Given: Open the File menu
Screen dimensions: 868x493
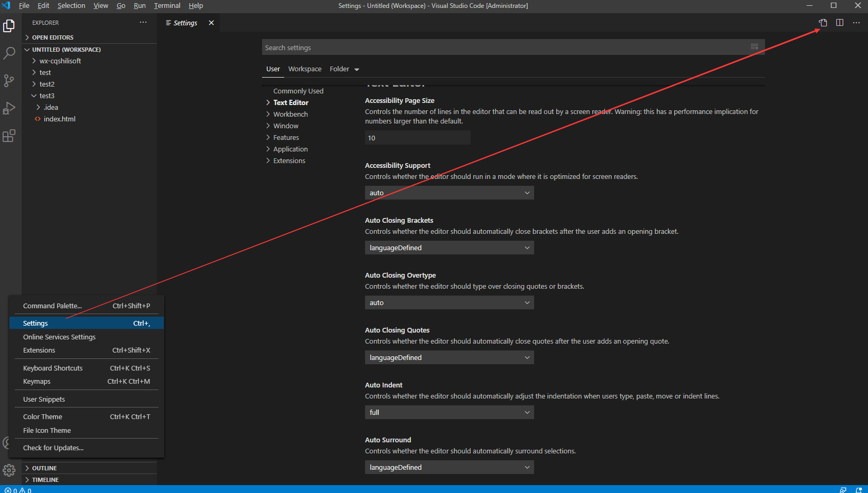Looking at the screenshot, I should 24,5.
